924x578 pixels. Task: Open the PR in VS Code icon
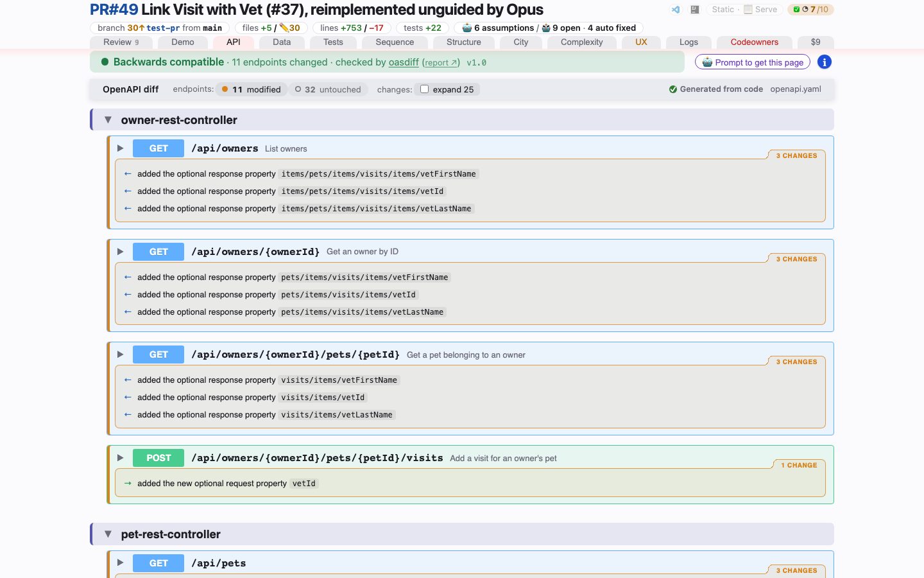coord(676,10)
